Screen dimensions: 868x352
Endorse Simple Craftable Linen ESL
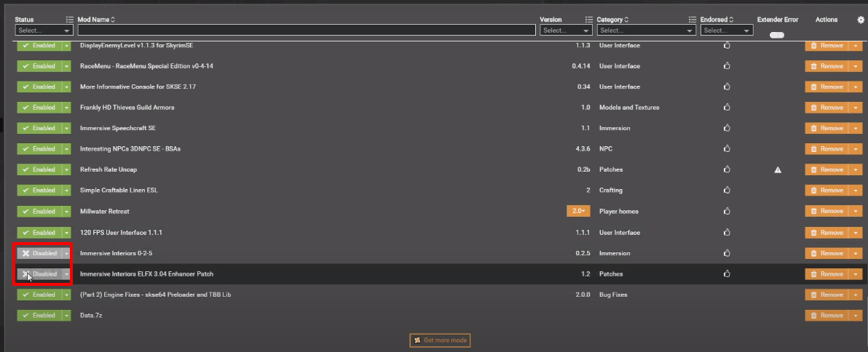tap(727, 190)
